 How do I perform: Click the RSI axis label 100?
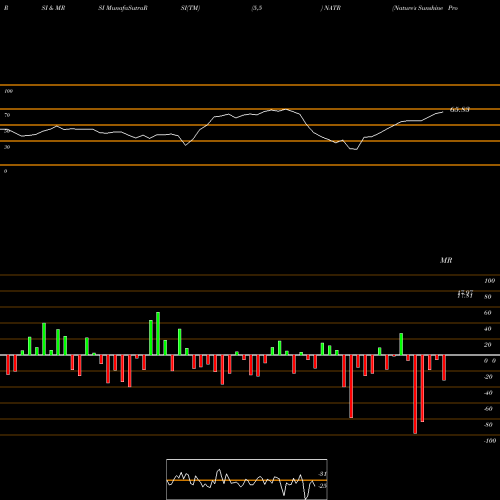[8, 91]
